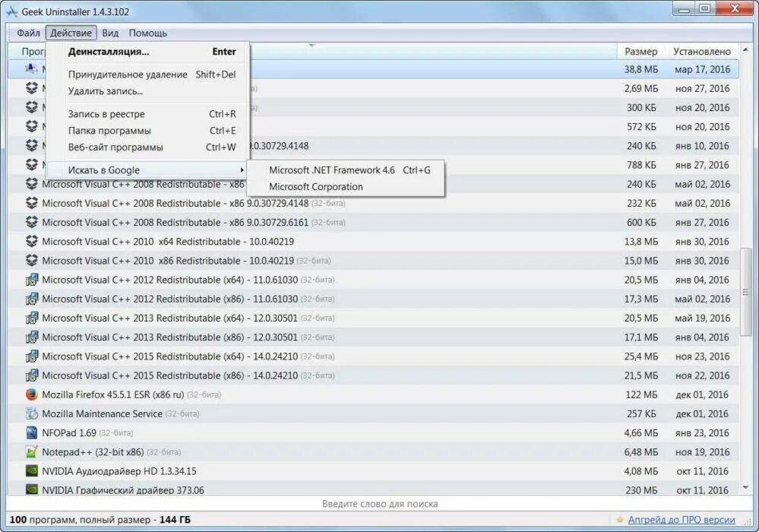Focus the Введите слово для поиска field

380,504
